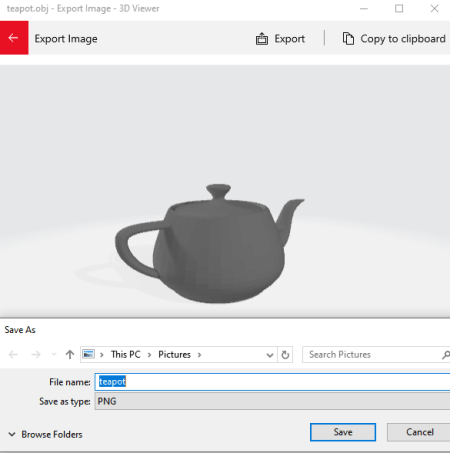
Task: Open the recent locations dropdown arrow
Action: 54,354
